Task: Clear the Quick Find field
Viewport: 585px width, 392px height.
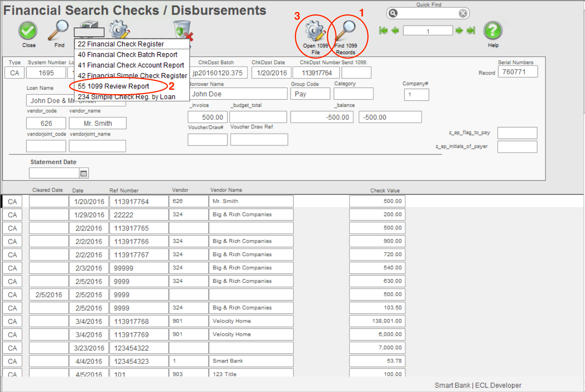Action: tap(463, 13)
